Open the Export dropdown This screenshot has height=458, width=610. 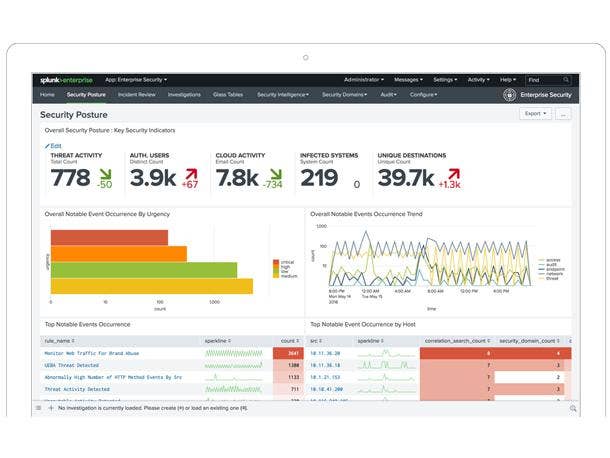[535, 114]
